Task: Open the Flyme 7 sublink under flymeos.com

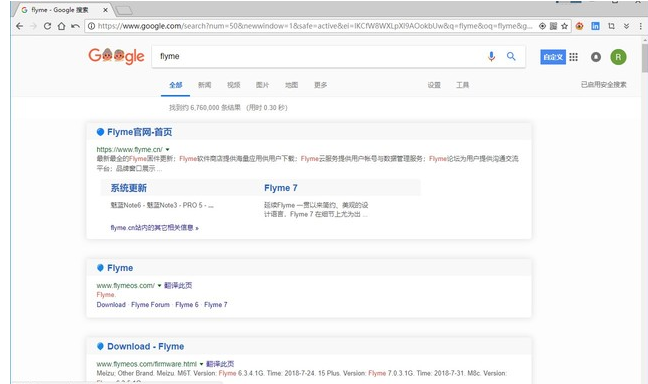Action: point(216,305)
